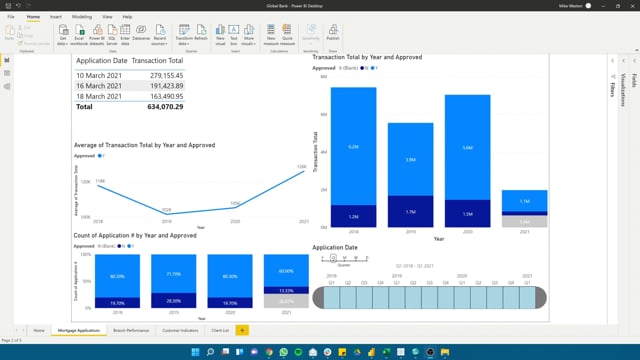This screenshot has height=360, width=640.
Task: Click the 6.2M bar segment for 2018
Action: (353, 146)
